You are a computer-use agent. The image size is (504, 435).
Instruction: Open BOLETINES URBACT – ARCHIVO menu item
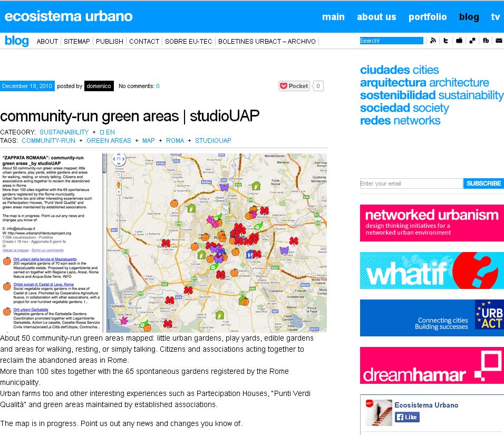coord(267,42)
